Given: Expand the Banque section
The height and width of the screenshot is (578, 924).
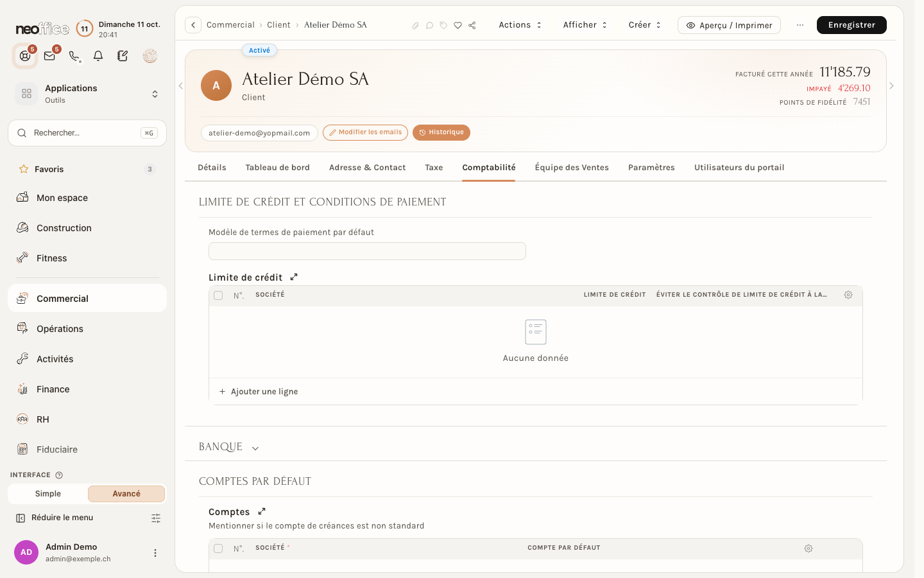Looking at the screenshot, I should click(x=229, y=447).
